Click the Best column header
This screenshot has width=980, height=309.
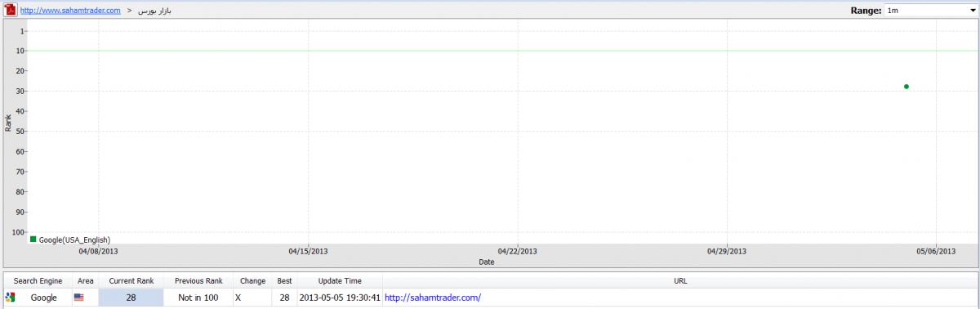pyautogui.click(x=285, y=280)
